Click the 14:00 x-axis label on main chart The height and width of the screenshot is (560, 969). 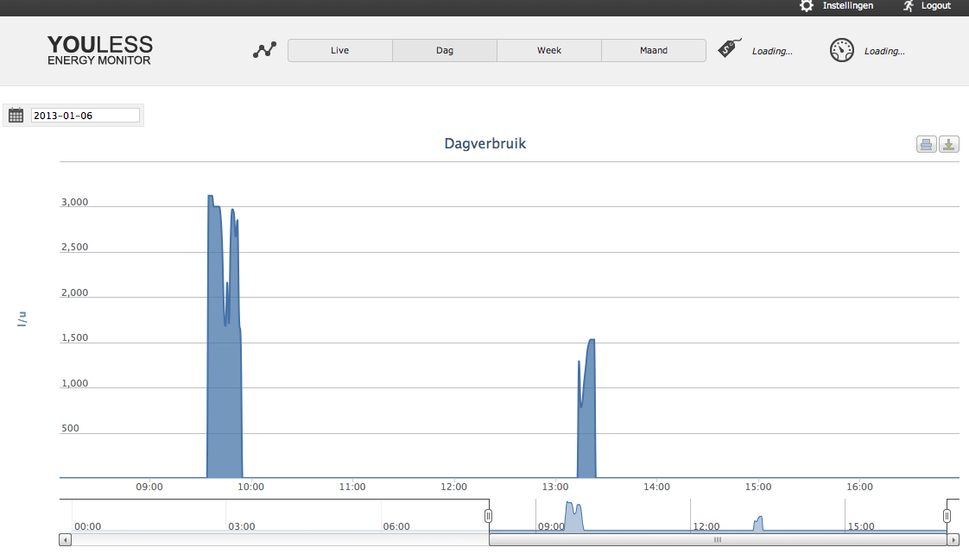point(656,487)
